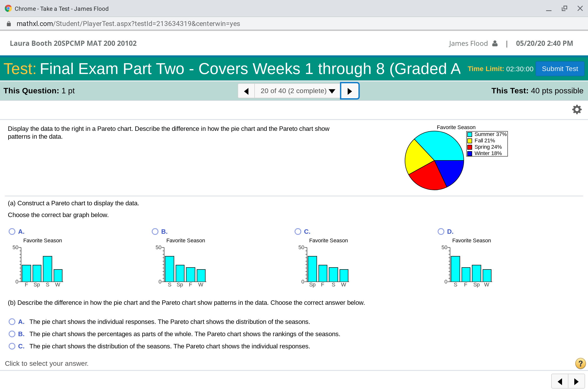
Task: Click the Favorite Season pie chart
Action: click(434, 160)
